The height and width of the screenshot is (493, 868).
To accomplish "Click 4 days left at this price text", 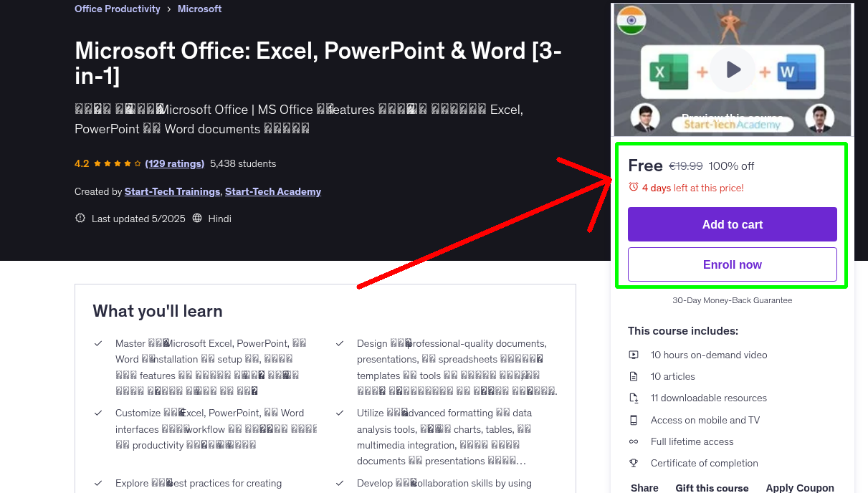I will pos(693,188).
